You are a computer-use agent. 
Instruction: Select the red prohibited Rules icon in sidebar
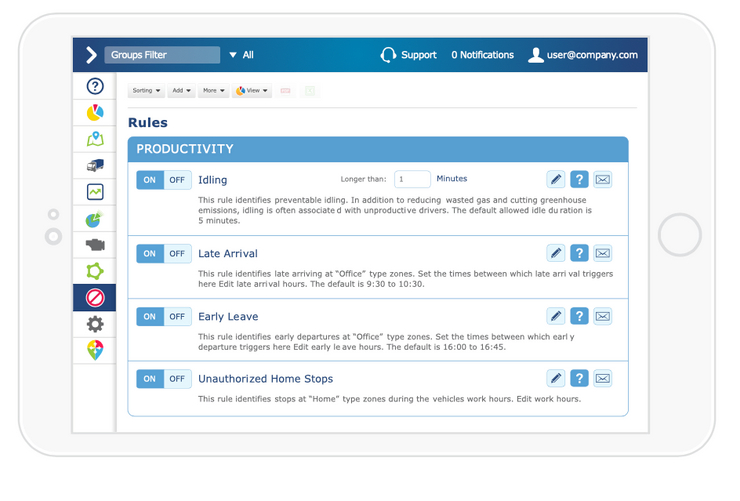pyautogui.click(x=95, y=298)
